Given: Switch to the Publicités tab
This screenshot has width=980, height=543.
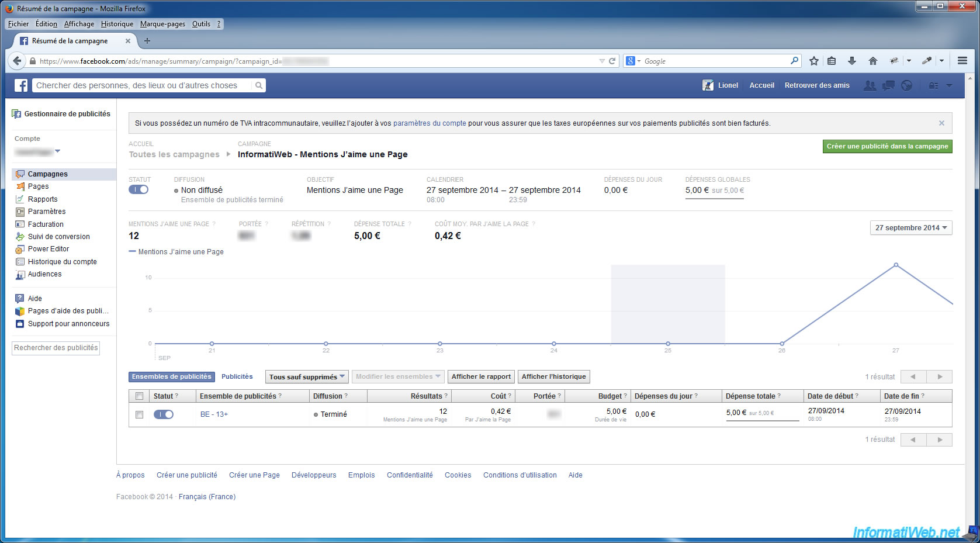Looking at the screenshot, I should [x=237, y=377].
